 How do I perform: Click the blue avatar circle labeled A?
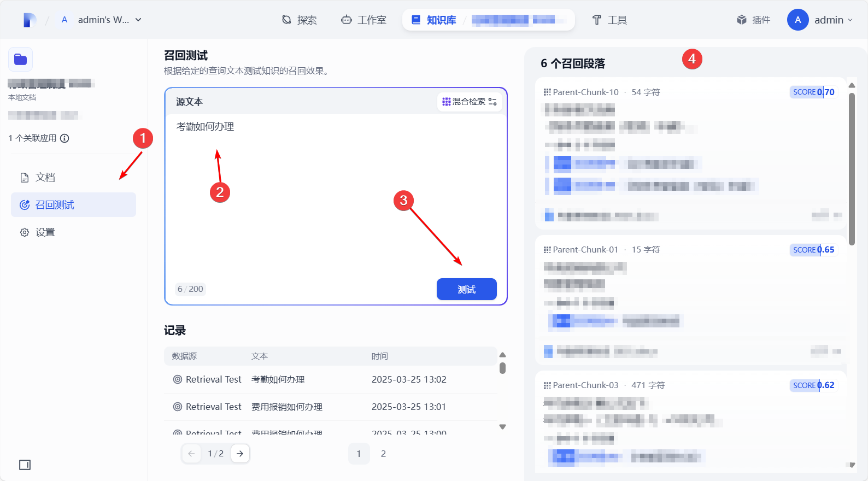(x=798, y=20)
